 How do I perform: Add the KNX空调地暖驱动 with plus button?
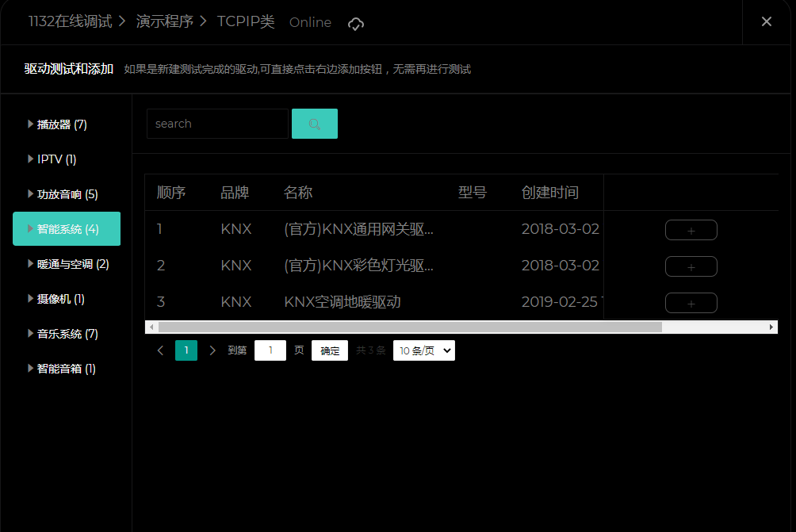pyautogui.click(x=691, y=303)
